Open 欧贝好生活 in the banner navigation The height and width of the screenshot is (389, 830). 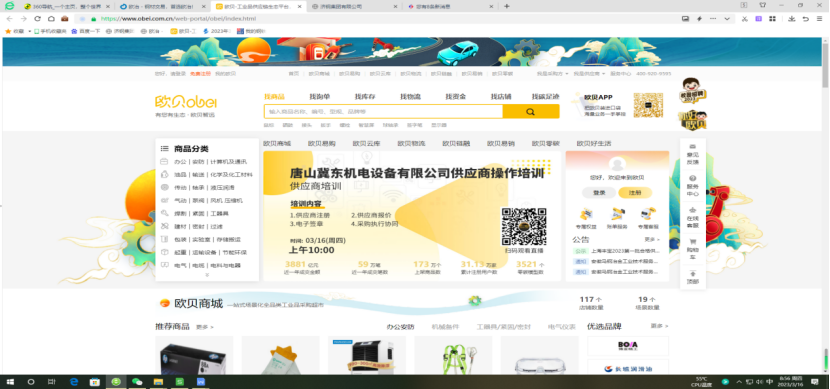point(594,143)
